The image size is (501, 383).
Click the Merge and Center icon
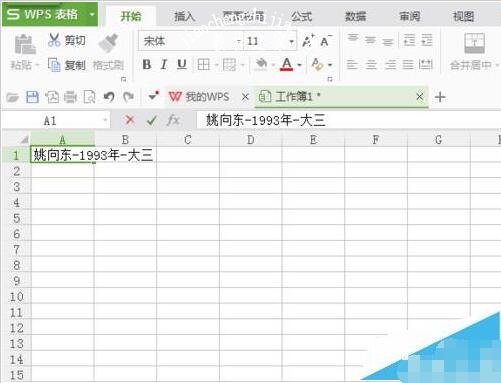click(x=474, y=43)
